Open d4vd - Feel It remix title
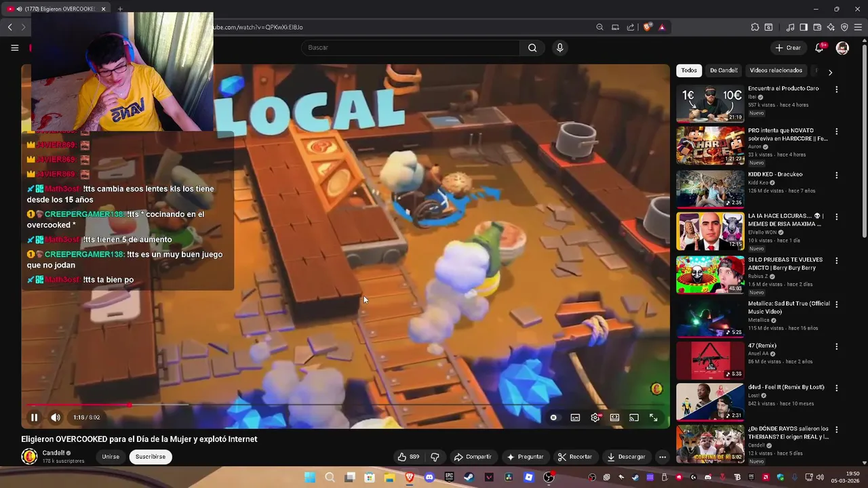 click(x=786, y=387)
